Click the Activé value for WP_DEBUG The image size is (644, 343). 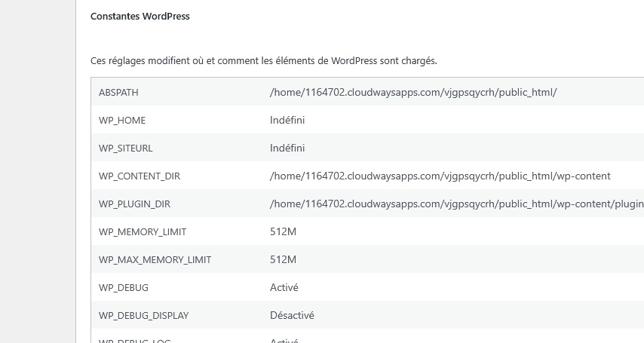pos(284,288)
